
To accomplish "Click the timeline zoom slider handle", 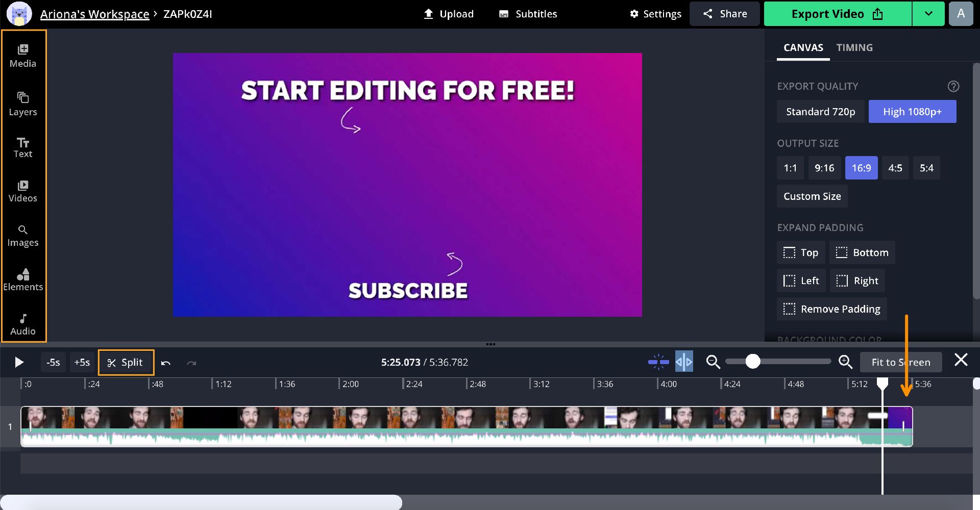I will pos(752,362).
